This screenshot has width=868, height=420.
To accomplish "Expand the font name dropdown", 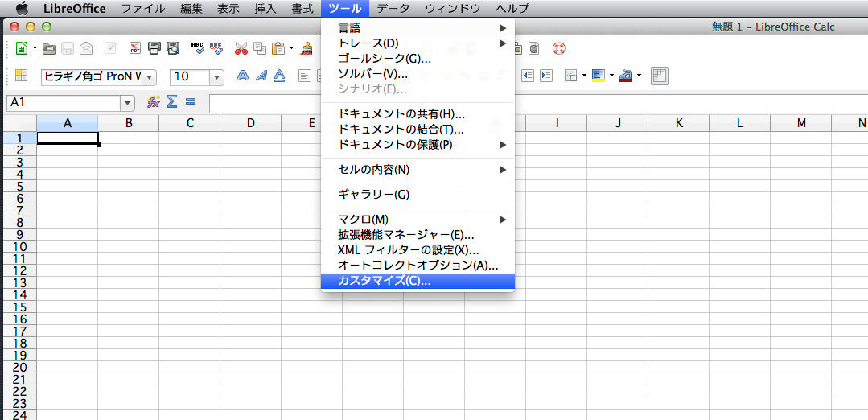I will pos(149,76).
